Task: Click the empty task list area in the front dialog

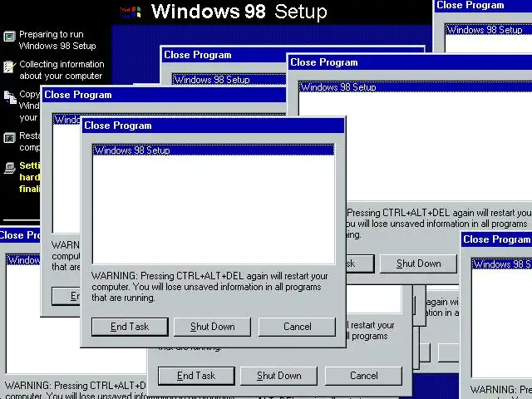Action: pos(214,209)
